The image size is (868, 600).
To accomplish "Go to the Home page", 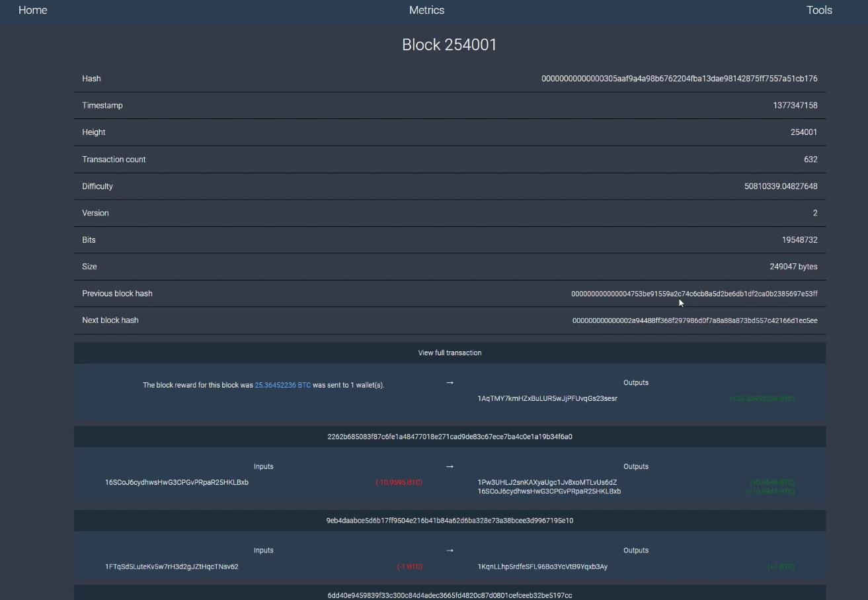I will point(32,10).
